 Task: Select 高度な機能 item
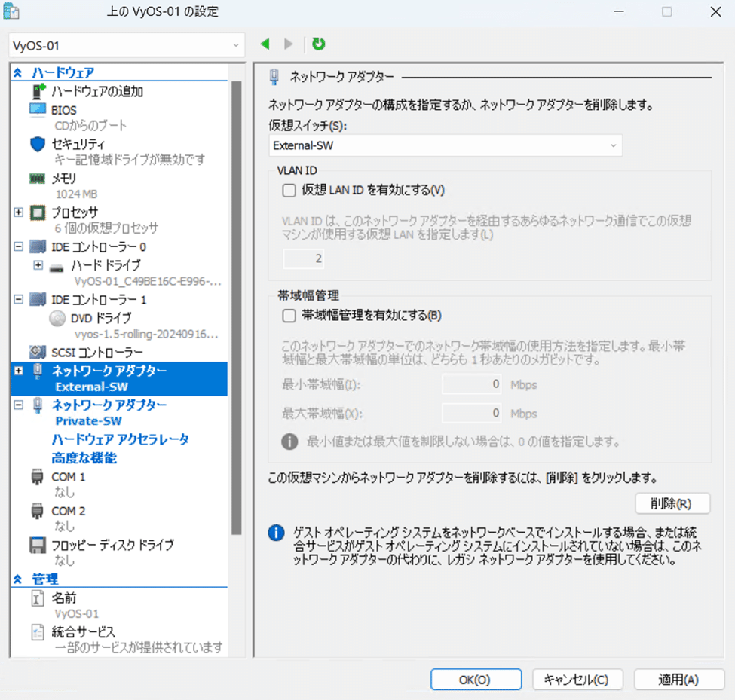tap(84, 458)
